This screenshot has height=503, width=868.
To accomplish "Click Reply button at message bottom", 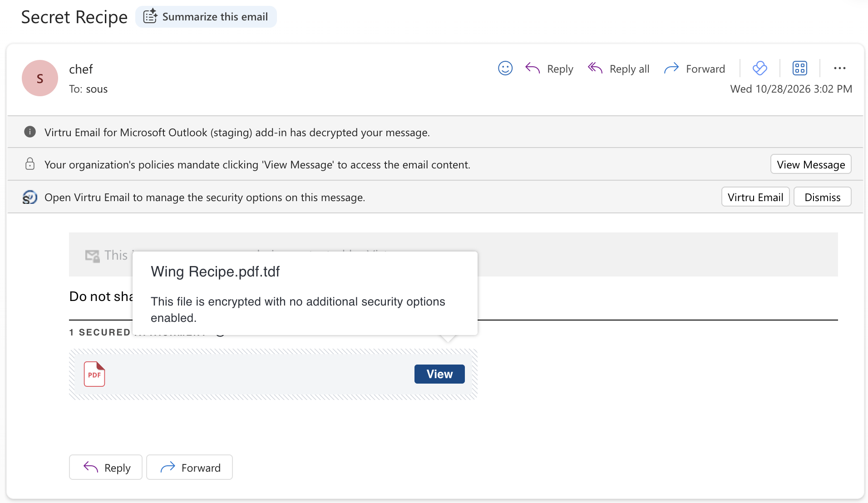I will click(x=106, y=467).
